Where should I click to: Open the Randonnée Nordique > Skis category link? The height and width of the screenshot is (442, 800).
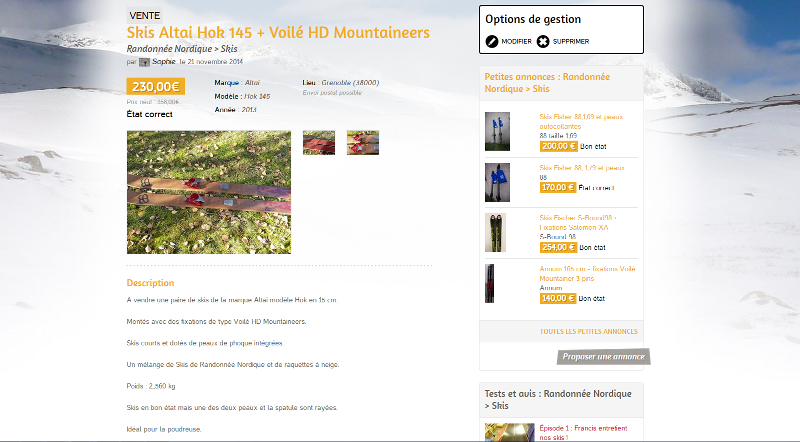[182, 49]
